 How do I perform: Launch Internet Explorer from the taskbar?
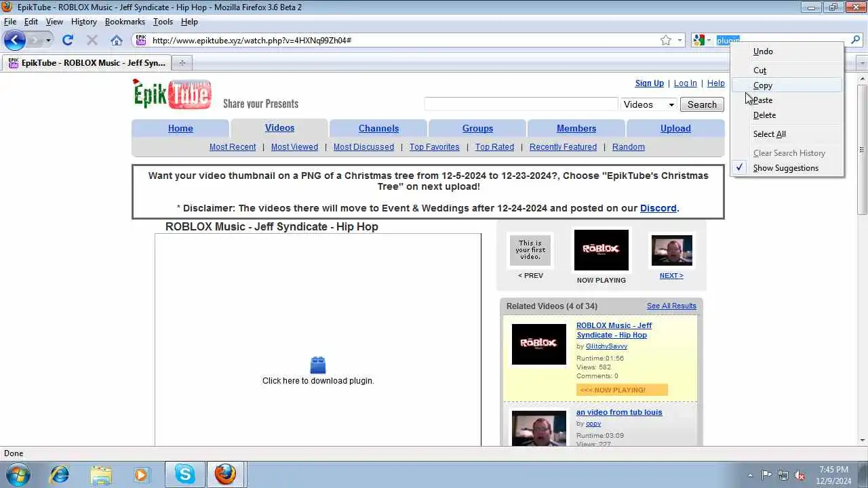tap(60, 474)
